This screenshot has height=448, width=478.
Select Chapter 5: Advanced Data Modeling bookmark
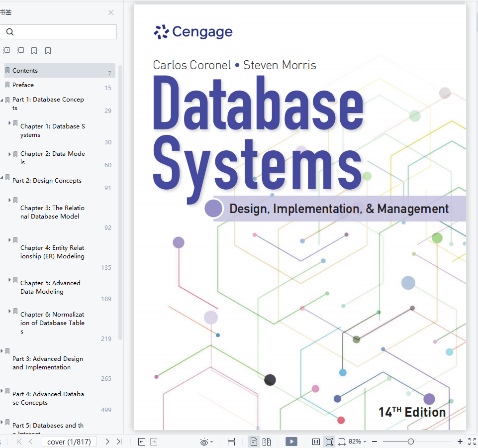[x=50, y=288]
